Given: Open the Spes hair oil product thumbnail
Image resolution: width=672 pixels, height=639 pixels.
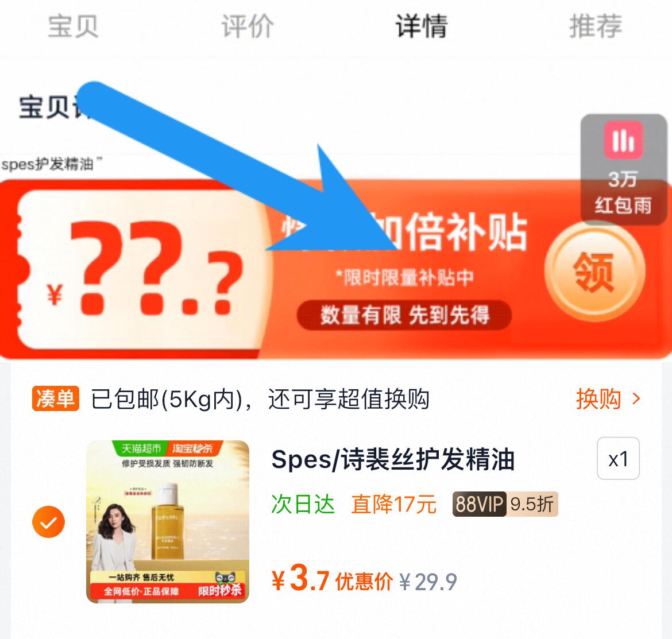Looking at the screenshot, I should [168, 522].
